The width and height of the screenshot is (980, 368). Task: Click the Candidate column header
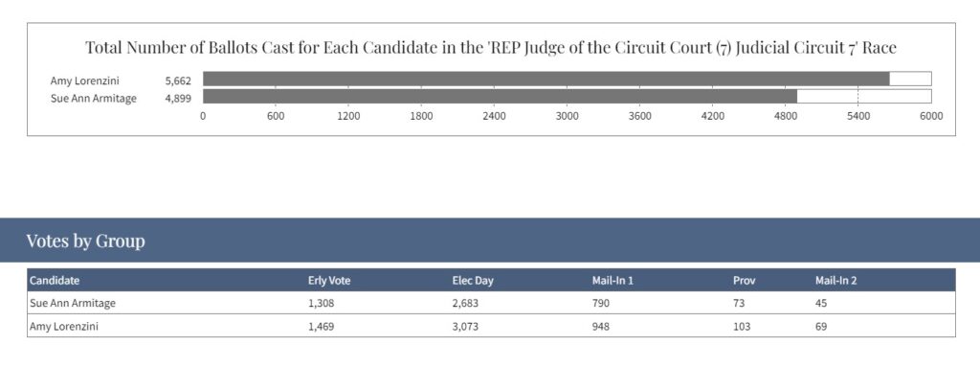[x=55, y=281]
